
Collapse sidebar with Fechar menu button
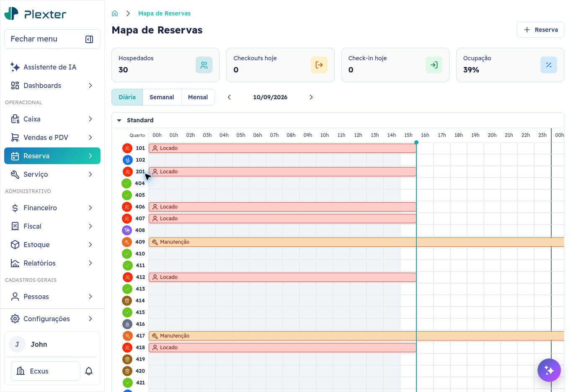coord(52,39)
